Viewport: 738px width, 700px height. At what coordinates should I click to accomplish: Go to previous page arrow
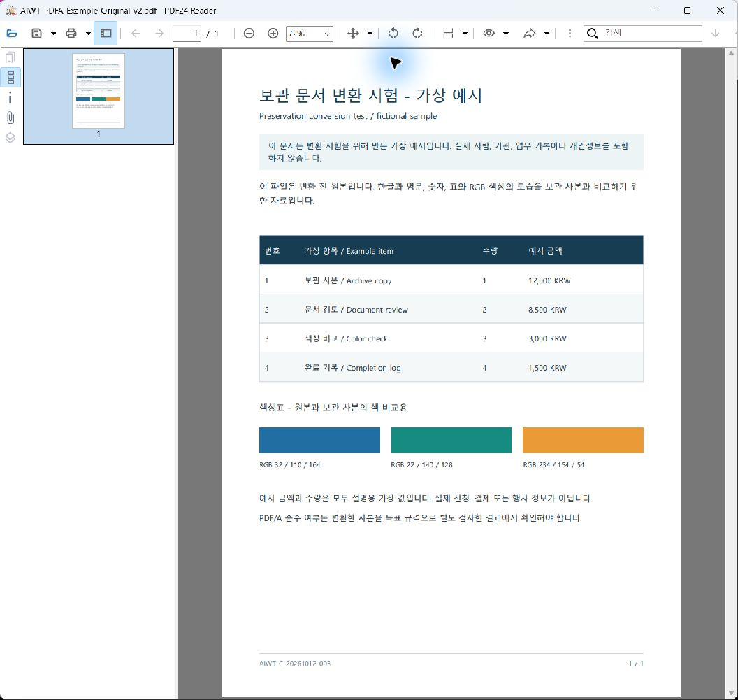click(136, 34)
